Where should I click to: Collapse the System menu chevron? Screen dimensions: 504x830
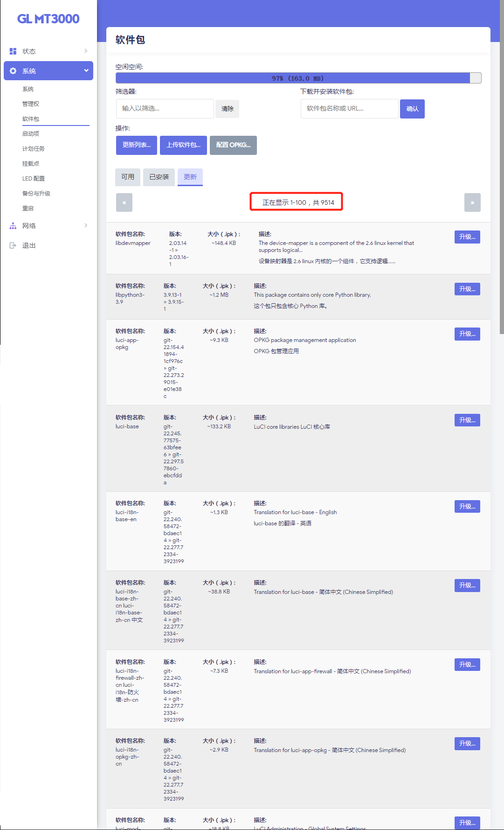click(x=86, y=70)
